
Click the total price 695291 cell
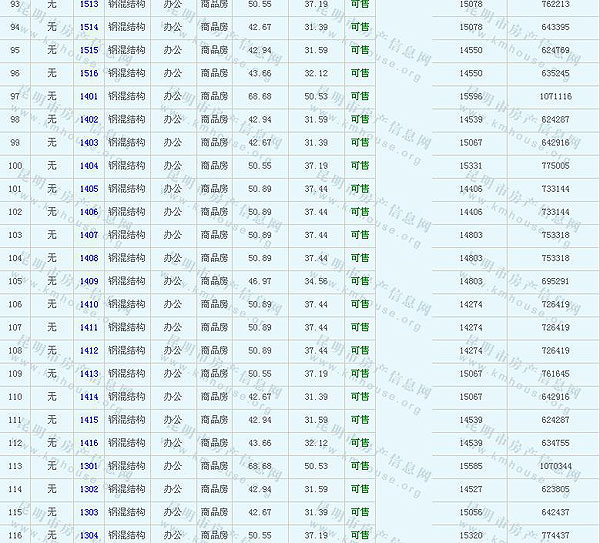555,282
